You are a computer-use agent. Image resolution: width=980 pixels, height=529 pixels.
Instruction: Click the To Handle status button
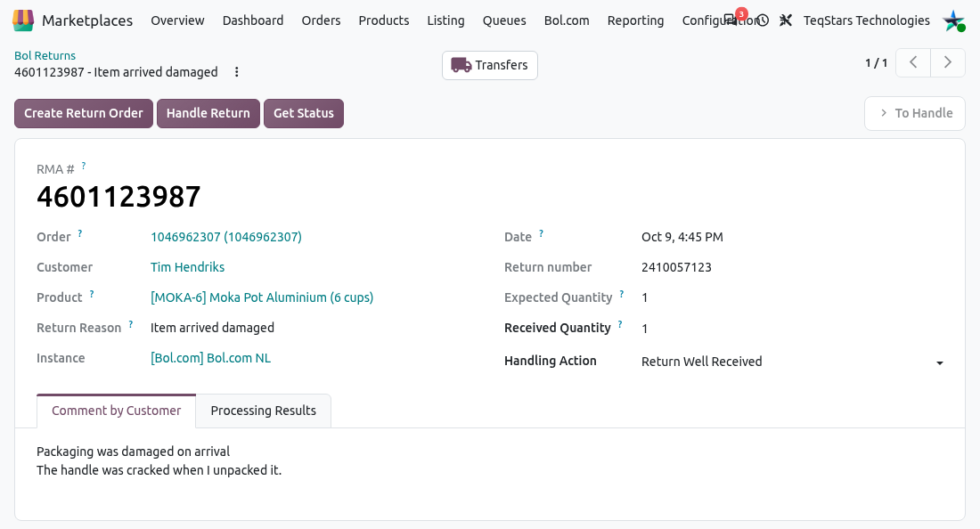click(x=915, y=114)
